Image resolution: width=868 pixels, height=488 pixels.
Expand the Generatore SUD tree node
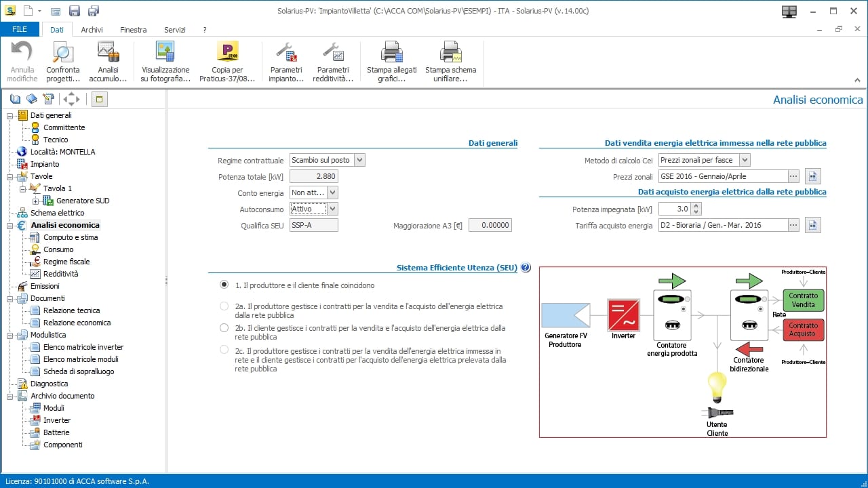36,201
